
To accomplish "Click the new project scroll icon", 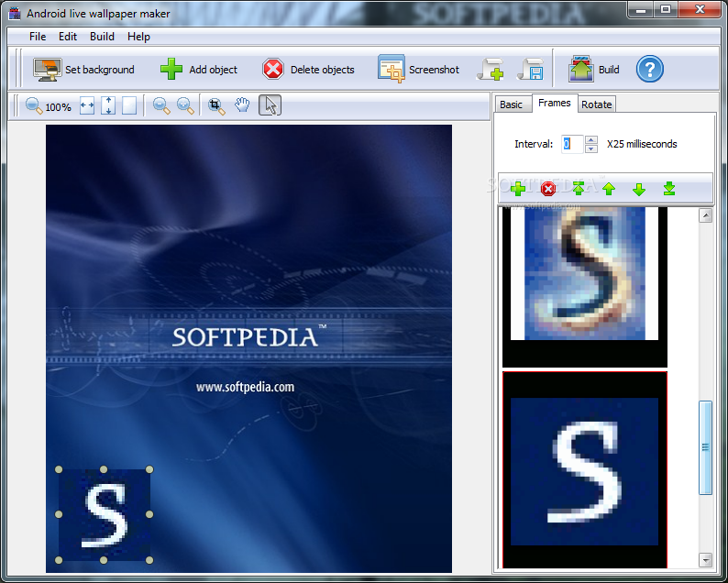I will pyautogui.click(x=491, y=70).
